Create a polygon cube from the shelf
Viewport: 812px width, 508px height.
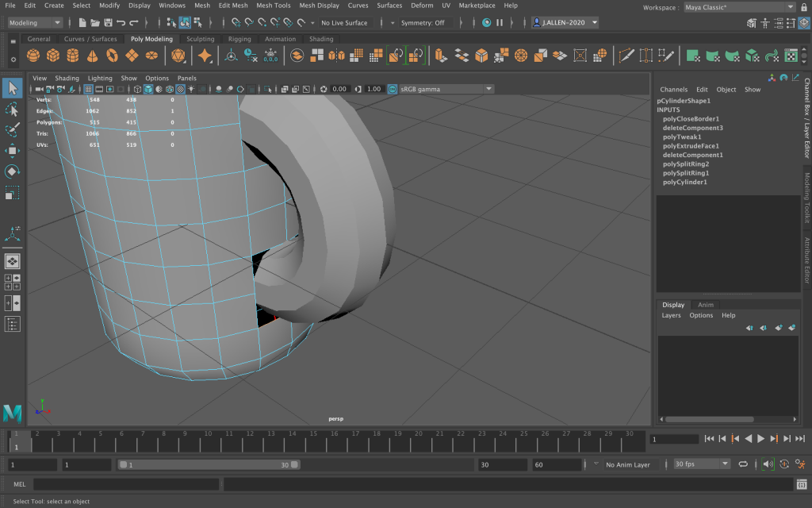(x=52, y=56)
